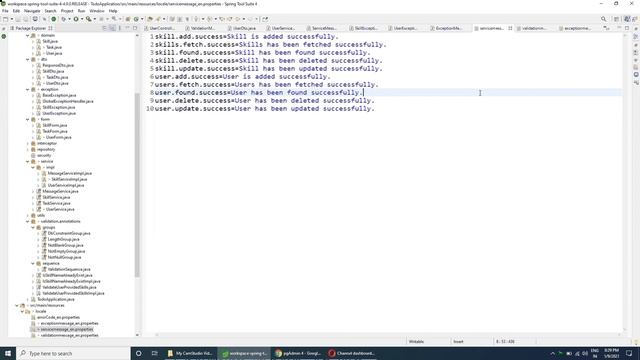Select validationmessage_en.properties in the tree
This screenshot has width=640, height=360.
click(69, 336)
